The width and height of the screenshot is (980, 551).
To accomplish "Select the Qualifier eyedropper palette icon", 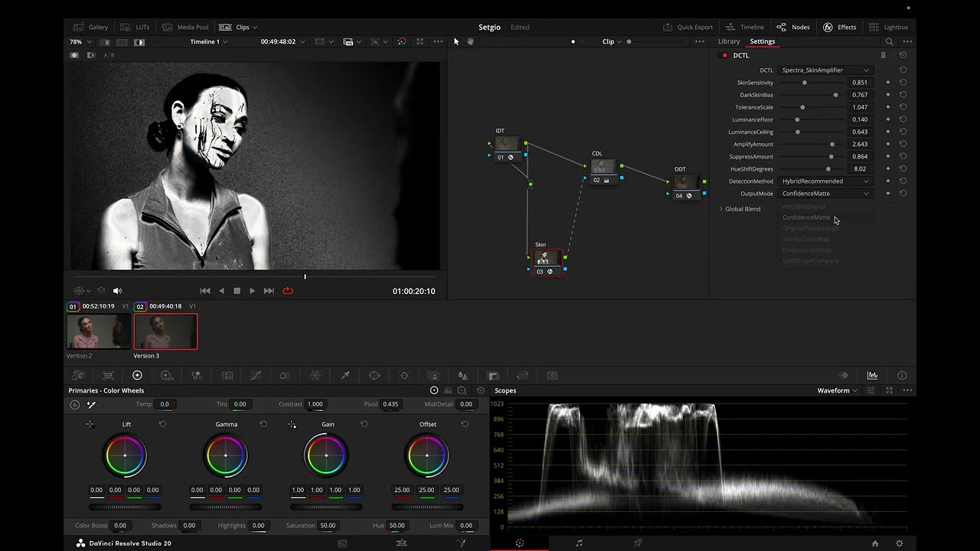I will [x=345, y=376].
